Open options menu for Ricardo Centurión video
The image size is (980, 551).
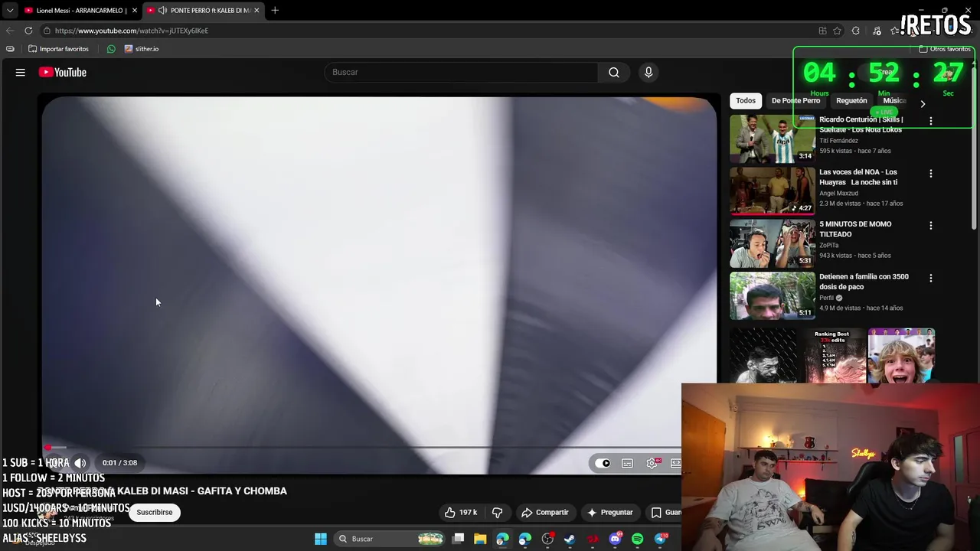931,121
